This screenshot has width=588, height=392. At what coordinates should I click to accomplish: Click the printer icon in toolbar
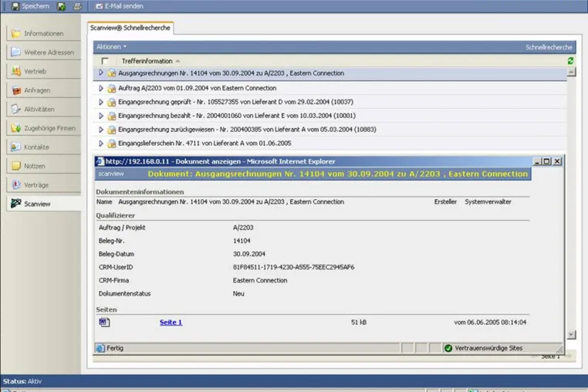[x=77, y=6]
